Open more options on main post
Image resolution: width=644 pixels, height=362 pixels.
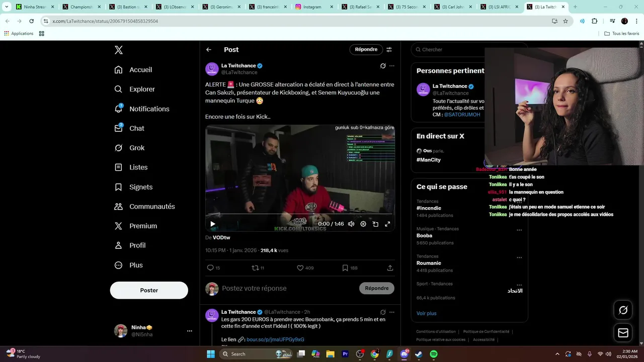[x=392, y=66]
